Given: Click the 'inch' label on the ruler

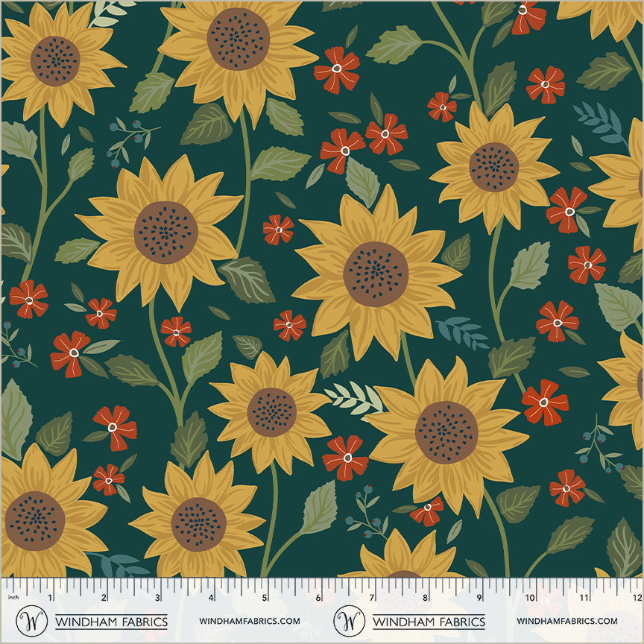Looking at the screenshot, I should point(12,598).
